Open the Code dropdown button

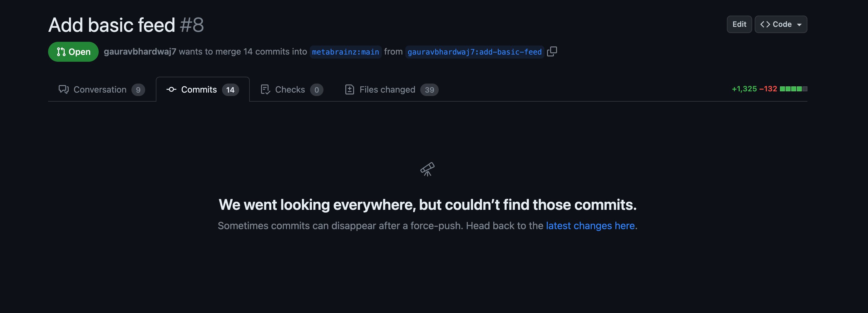781,24
